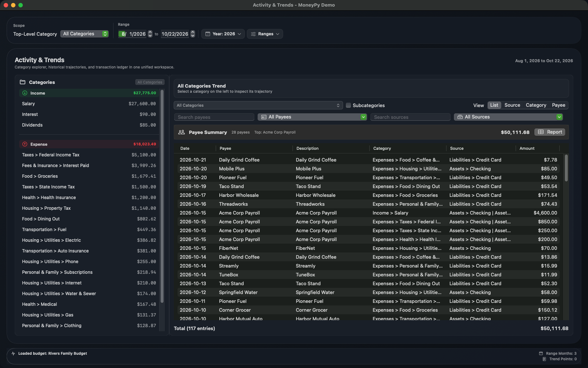Click the transaction table vertical scrollbar
Viewport: 588px width, 368px height.
coord(566,168)
